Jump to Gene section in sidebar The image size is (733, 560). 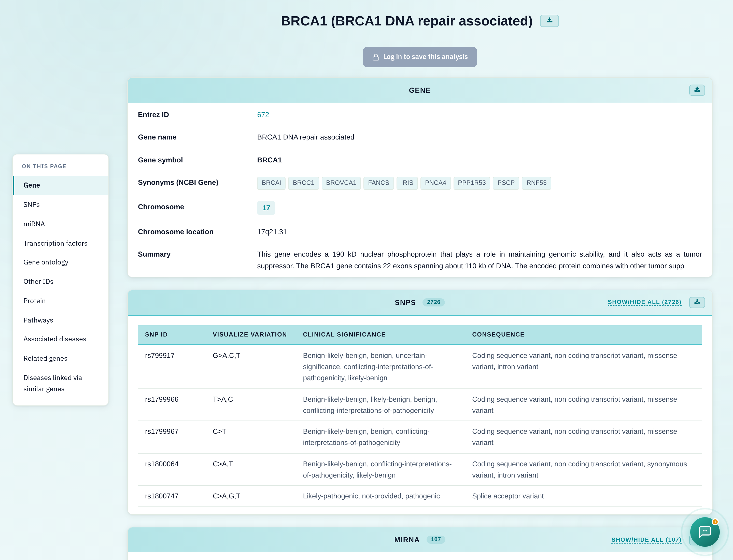(x=61, y=185)
